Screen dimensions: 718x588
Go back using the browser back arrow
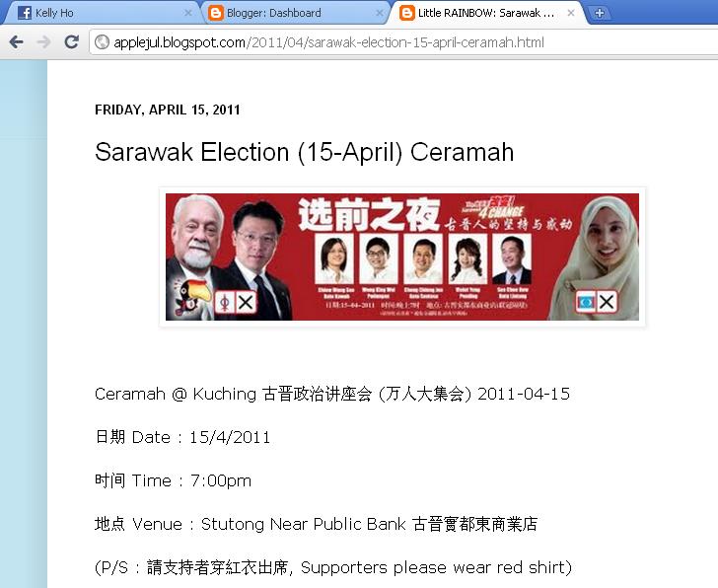[17, 42]
